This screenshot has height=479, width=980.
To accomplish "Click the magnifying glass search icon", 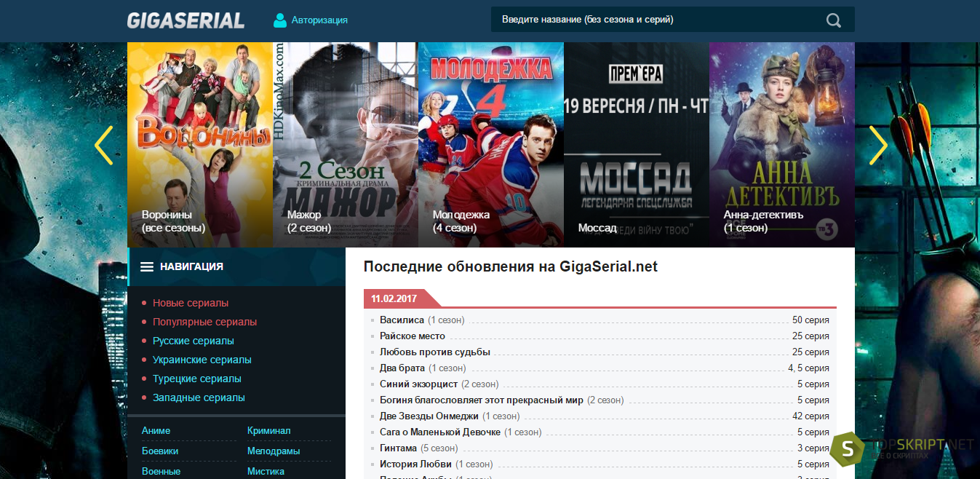I will [x=834, y=20].
